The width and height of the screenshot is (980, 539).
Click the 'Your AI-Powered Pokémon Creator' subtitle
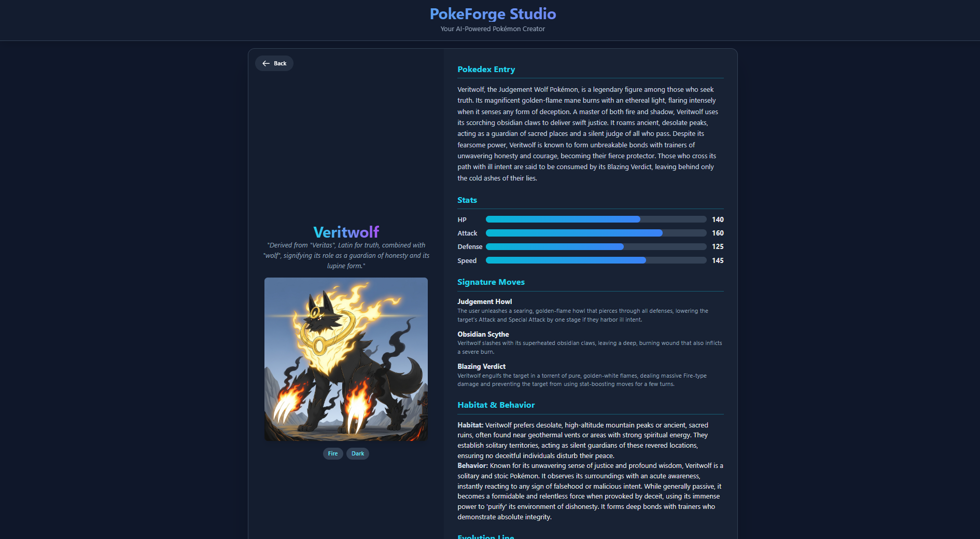click(x=493, y=29)
